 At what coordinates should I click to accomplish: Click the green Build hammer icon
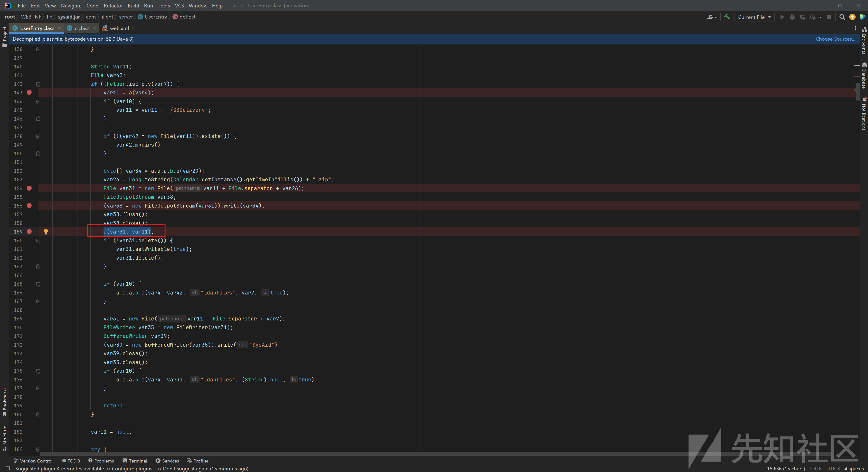point(727,17)
